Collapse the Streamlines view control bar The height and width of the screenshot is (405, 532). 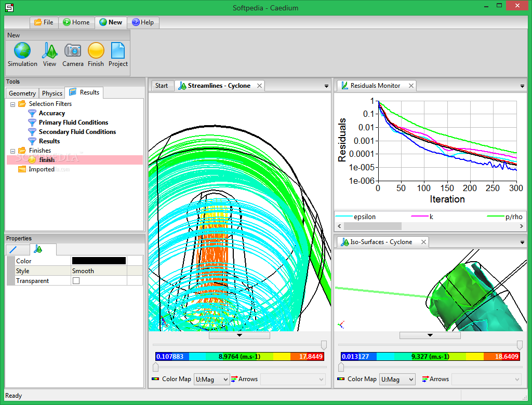(240, 335)
